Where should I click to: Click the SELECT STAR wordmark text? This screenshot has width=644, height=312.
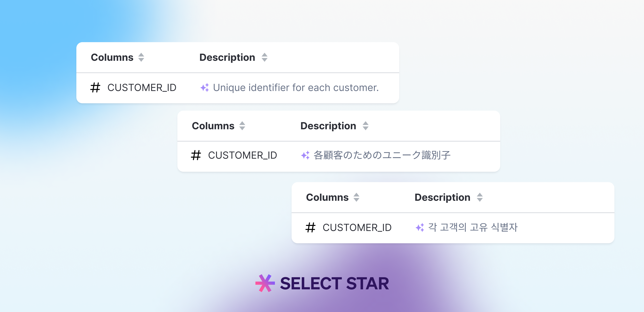[x=334, y=283]
